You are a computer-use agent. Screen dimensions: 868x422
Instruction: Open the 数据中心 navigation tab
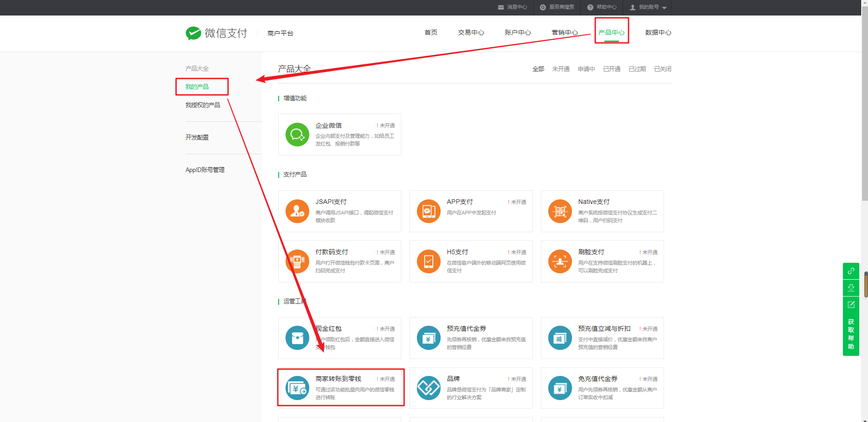point(658,32)
